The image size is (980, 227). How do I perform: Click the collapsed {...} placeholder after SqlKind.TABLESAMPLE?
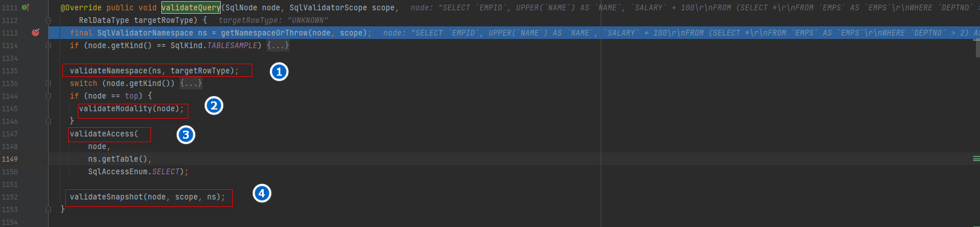coord(278,45)
